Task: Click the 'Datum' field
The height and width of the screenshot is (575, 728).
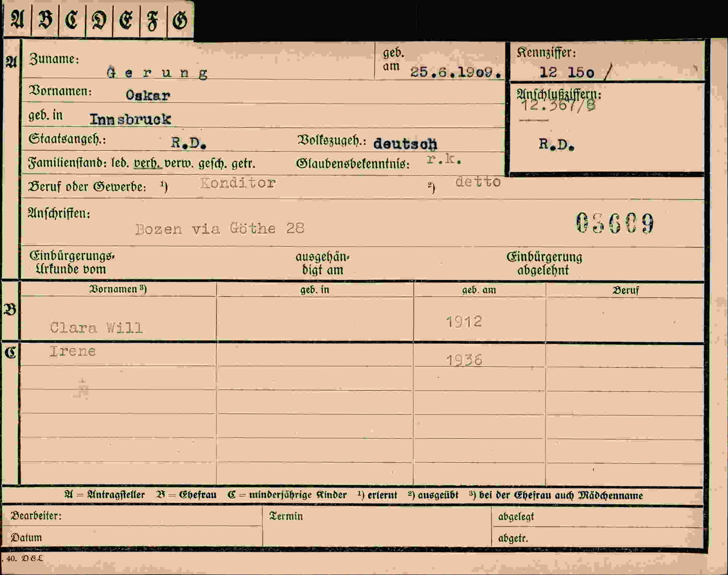Action: click(x=132, y=537)
